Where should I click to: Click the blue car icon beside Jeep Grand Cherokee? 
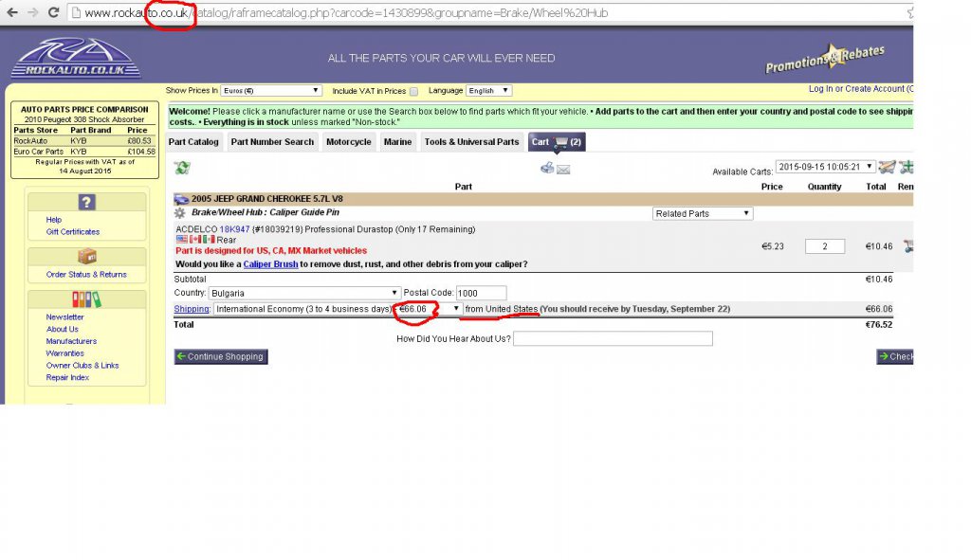coord(181,199)
